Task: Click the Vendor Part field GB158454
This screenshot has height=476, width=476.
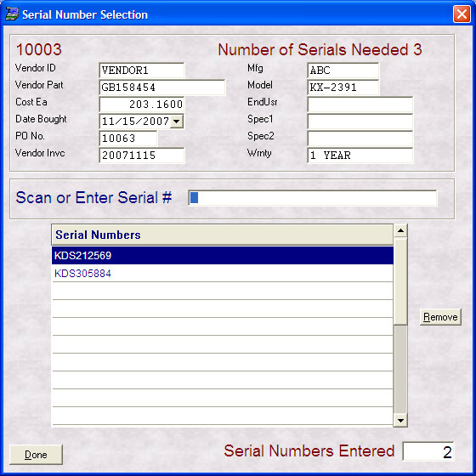Action: click(x=162, y=88)
